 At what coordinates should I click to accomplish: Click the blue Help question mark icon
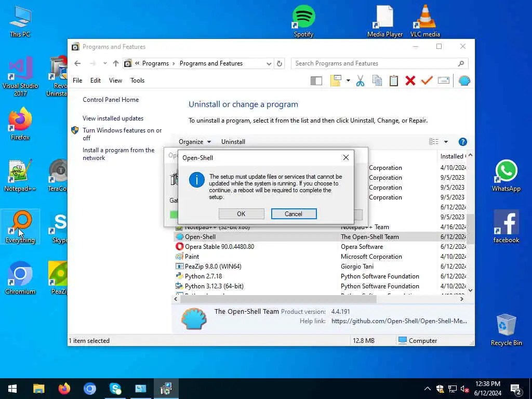coord(463,142)
